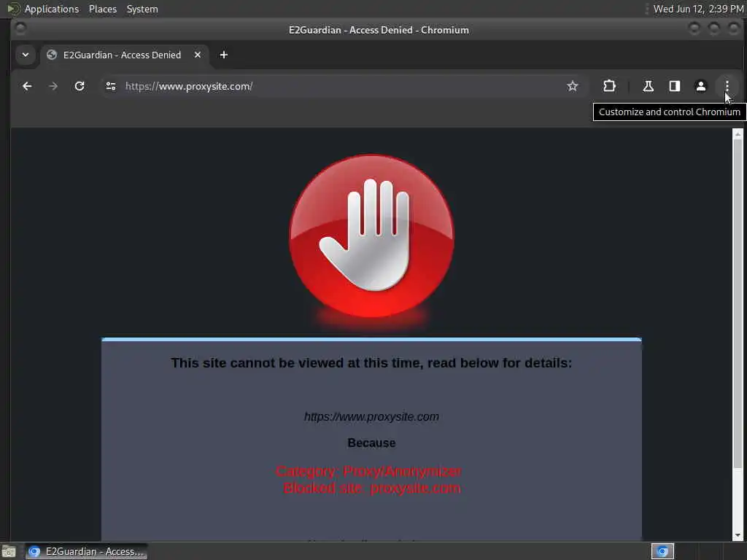
Task: Click the blocked URL https://www.proxysite.com text
Action: click(x=371, y=416)
